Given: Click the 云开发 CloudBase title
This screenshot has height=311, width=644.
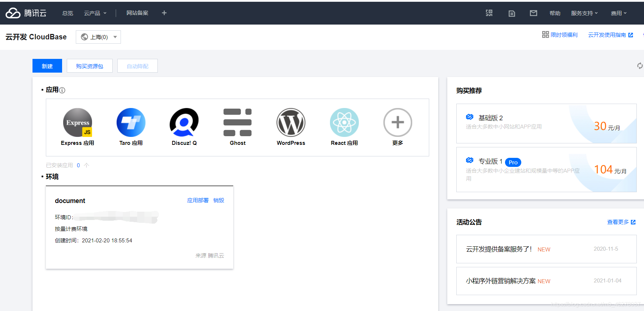Looking at the screenshot, I should [x=36, y=37].
